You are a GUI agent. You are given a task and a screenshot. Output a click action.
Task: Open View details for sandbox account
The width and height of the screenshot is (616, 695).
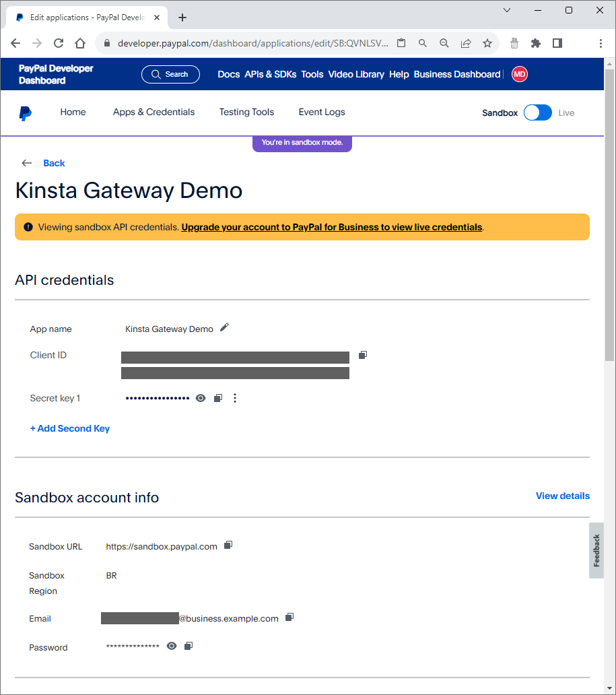coord(562,496)
